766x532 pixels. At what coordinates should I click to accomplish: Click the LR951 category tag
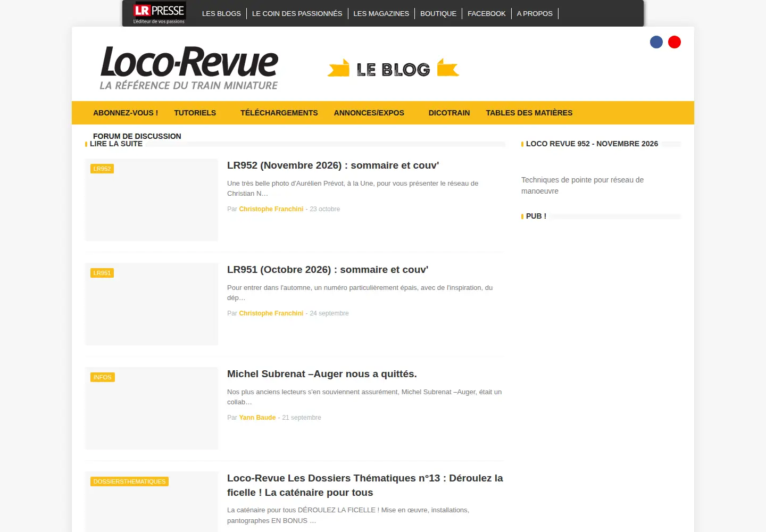[x=102, y=273]
